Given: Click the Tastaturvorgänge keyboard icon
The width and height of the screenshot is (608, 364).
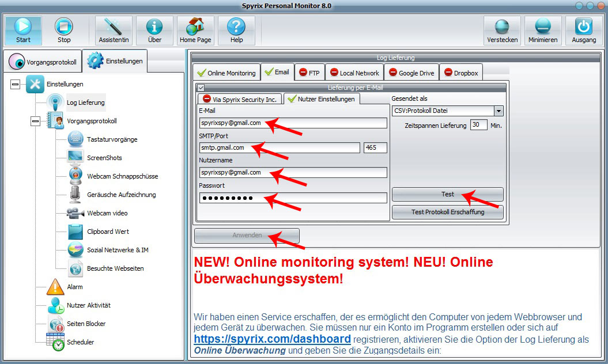Looking at the screenshot, I should point(75,139).
